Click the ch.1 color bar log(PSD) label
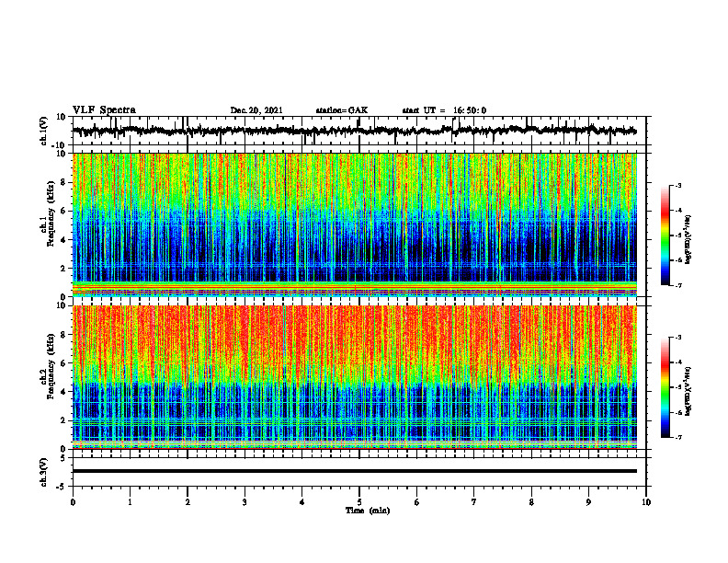The height and width of the screenshot is (563, 728). 688,240
